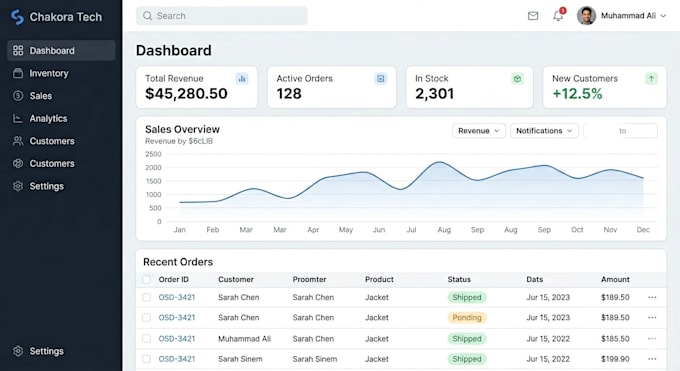Check the box for Sarah Sinem's order row

147,359
